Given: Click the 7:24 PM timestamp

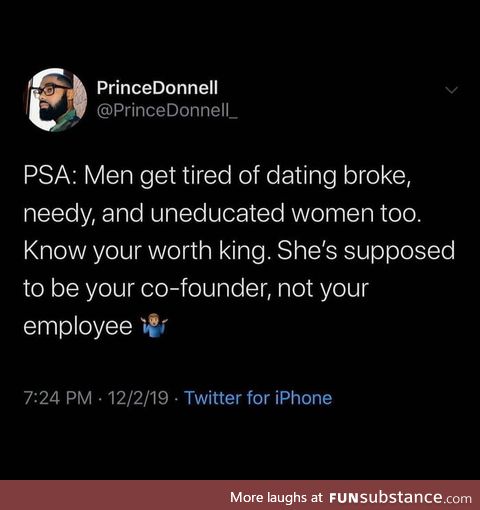Looking at the screenshot, I should point(58,398).
